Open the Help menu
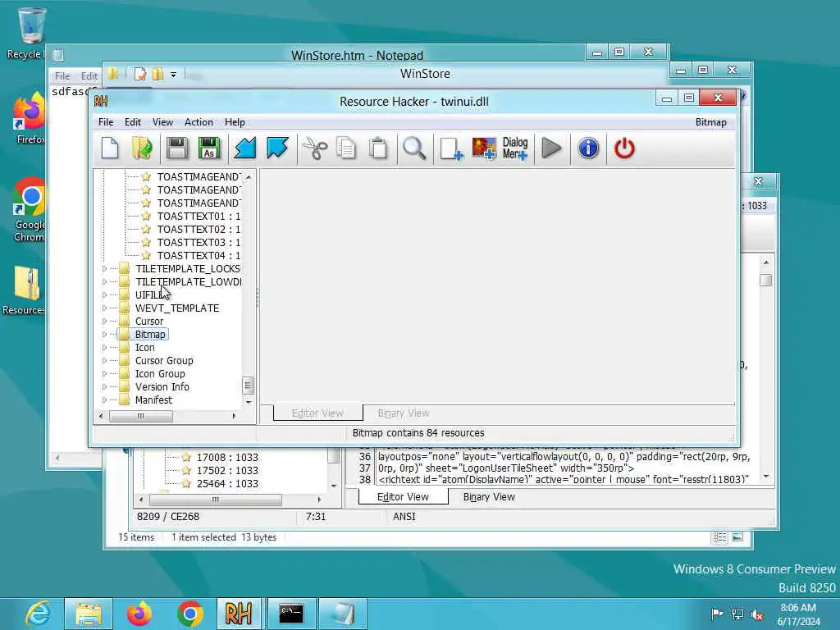 coord(235,122)
